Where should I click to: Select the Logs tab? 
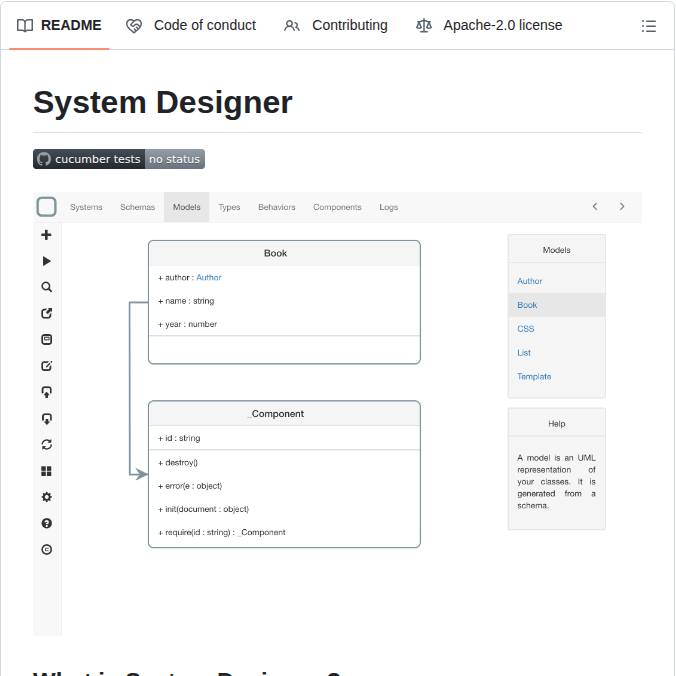(388, 207)
